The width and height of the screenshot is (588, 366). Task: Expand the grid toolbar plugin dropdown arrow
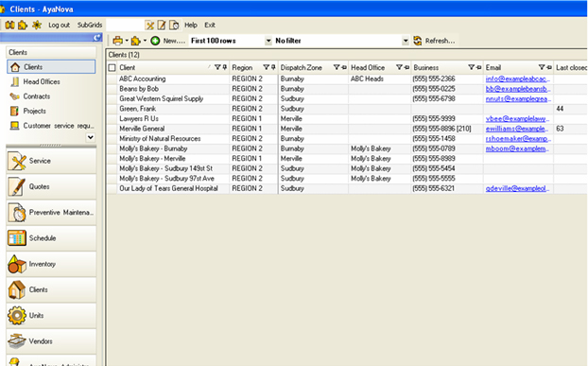click(145, 41)
